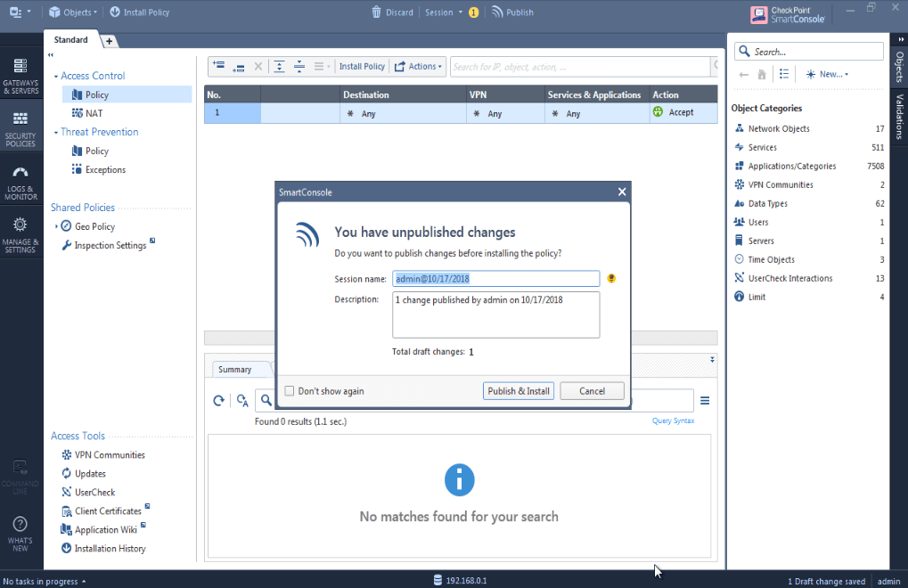Click Install Policy in top bar

click(x=140, y=12)
